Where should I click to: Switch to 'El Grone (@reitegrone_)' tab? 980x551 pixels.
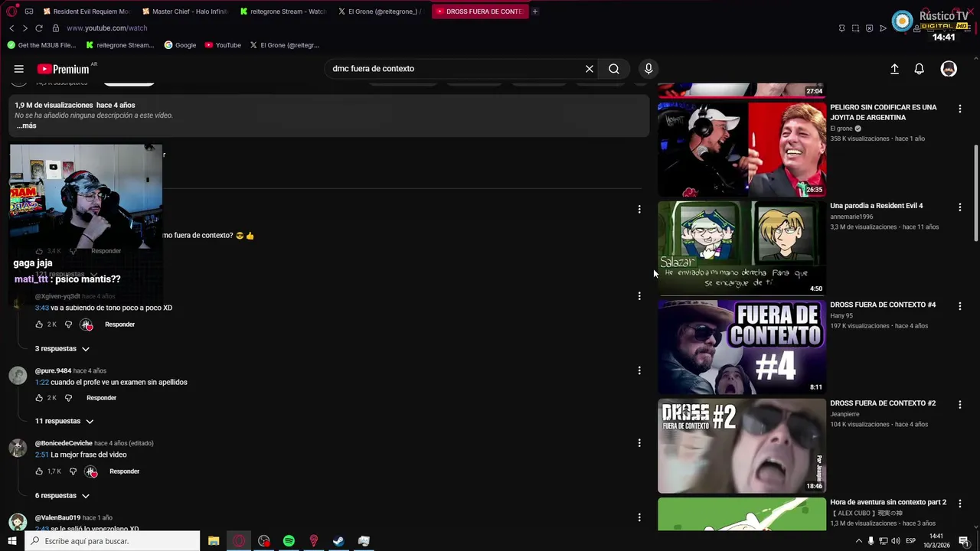coord(381,11)
